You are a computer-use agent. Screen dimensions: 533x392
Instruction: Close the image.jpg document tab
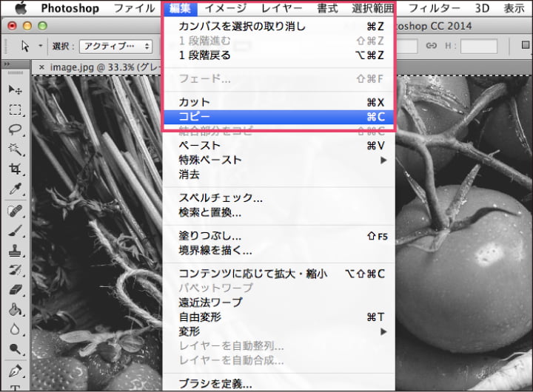tap(41, 67)
